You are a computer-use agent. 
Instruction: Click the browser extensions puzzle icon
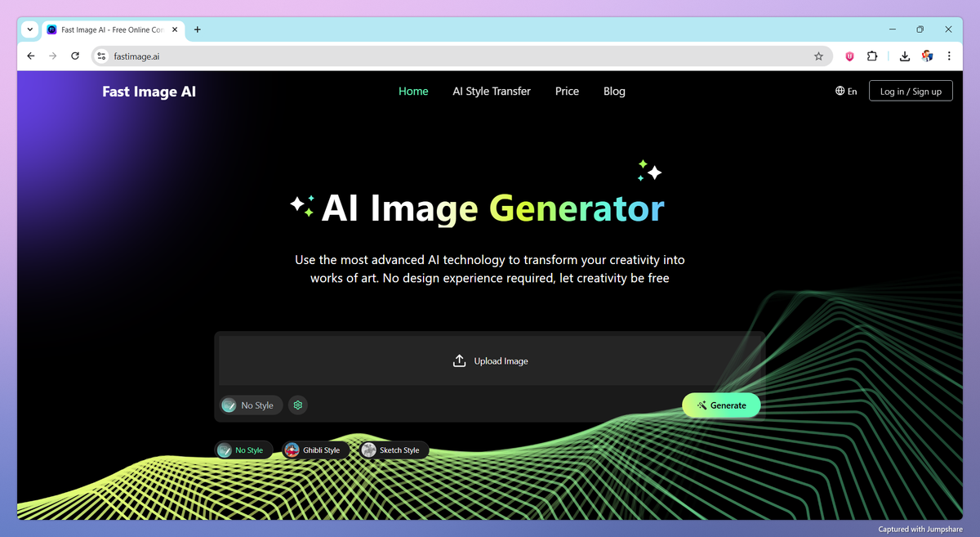(x=872, y=56)
